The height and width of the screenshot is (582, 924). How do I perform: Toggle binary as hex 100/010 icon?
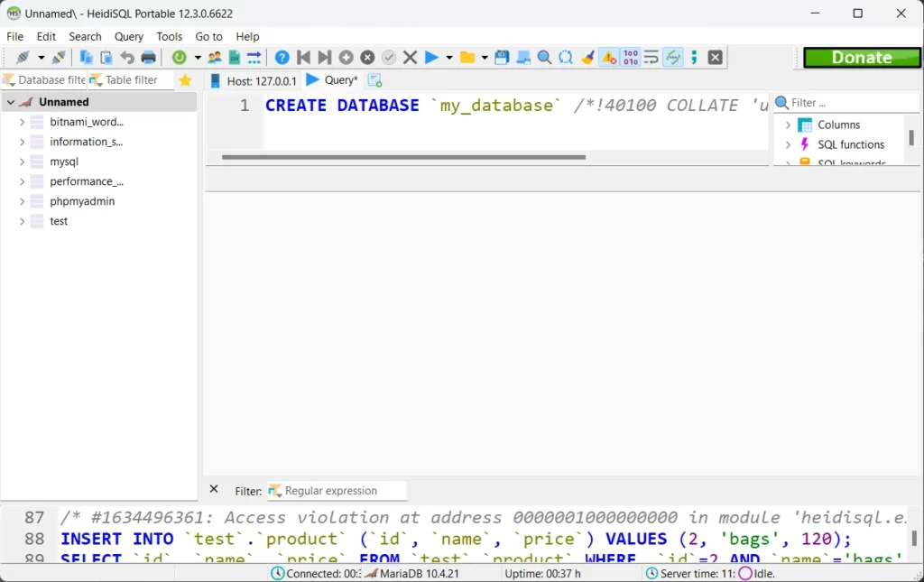tap(631, 57)
